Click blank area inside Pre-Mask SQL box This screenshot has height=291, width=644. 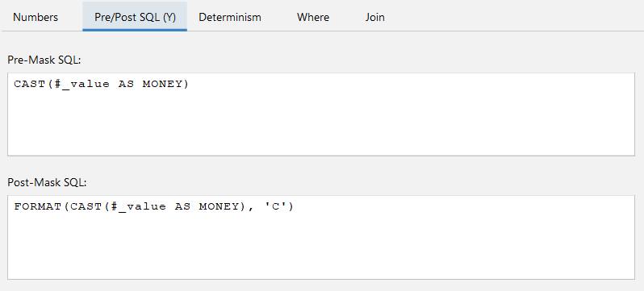point(321,123)
